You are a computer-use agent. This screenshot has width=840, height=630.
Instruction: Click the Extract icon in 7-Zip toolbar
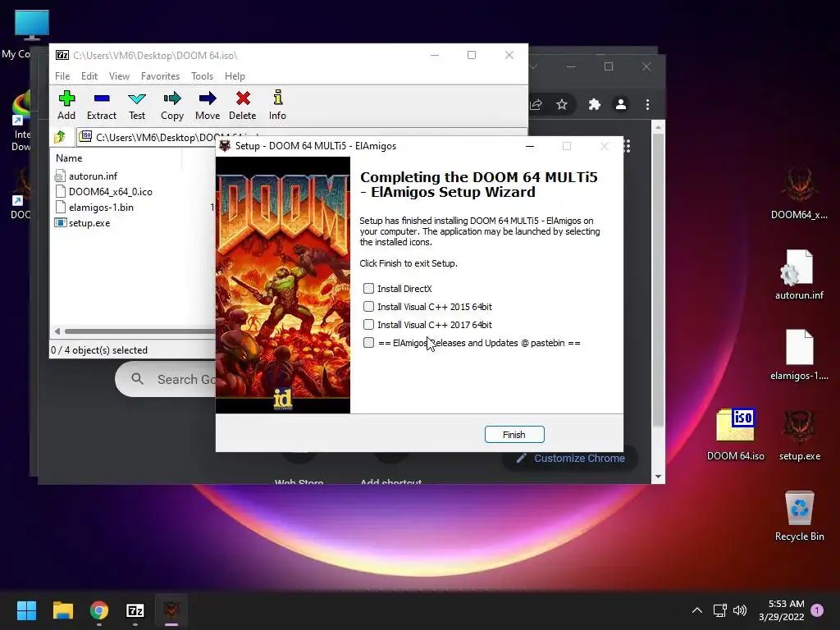[101, 105]
